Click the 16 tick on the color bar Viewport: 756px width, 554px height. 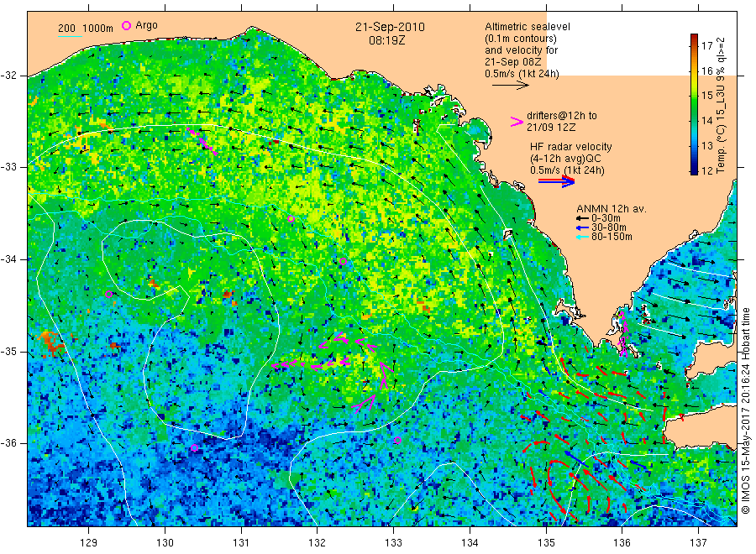pyautogui.click(x=706, y=71)
